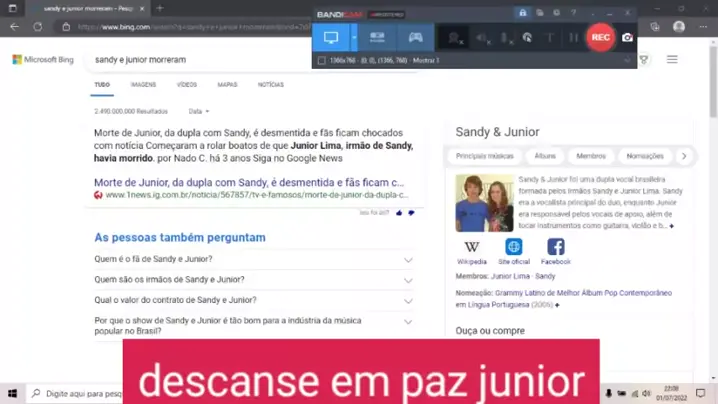This screenshot has width=718, height=404.
Task: Switch to the IMAGENS tab
Action: point(143,85)
